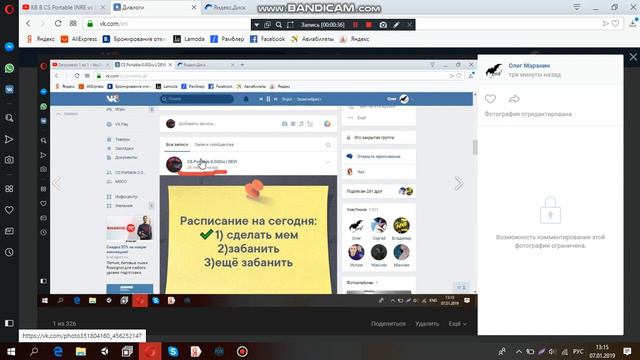
Task: Expand the Ещё dropdown
Action: (x=457, y=324)
